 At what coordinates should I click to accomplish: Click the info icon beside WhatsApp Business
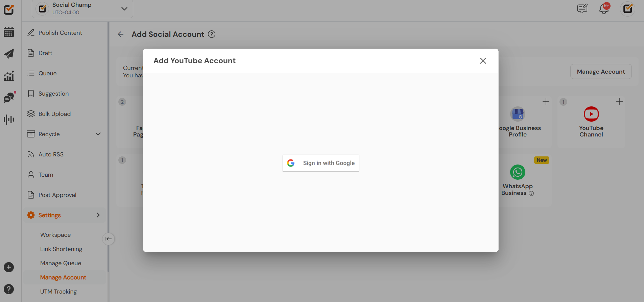pyautogui.click(x=531, y=194)
